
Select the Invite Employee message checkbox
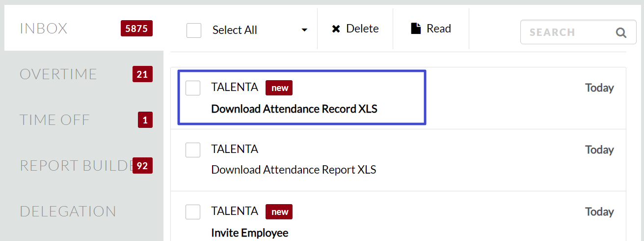(193, 212)
